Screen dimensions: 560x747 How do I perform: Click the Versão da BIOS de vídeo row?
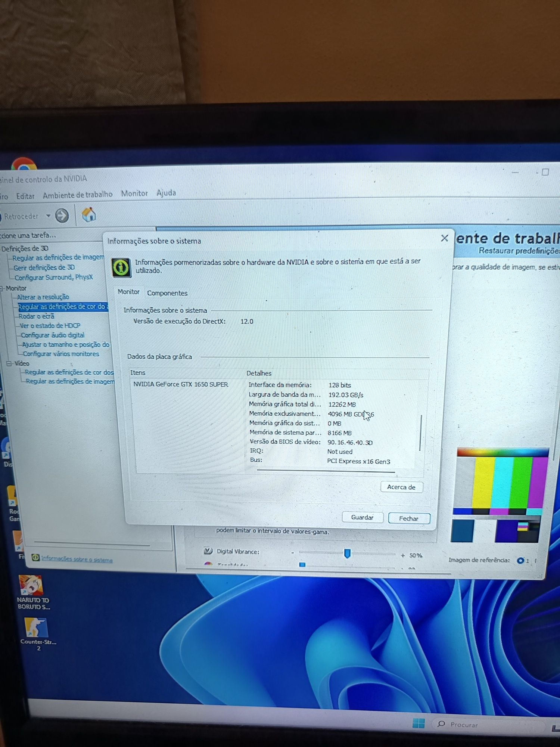[311, 442]
